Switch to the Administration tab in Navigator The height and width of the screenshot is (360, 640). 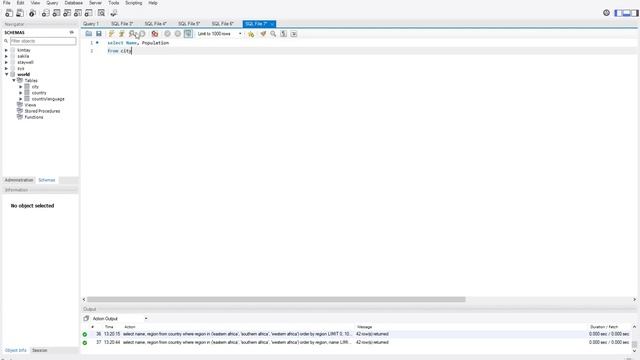tap(19, 180)
